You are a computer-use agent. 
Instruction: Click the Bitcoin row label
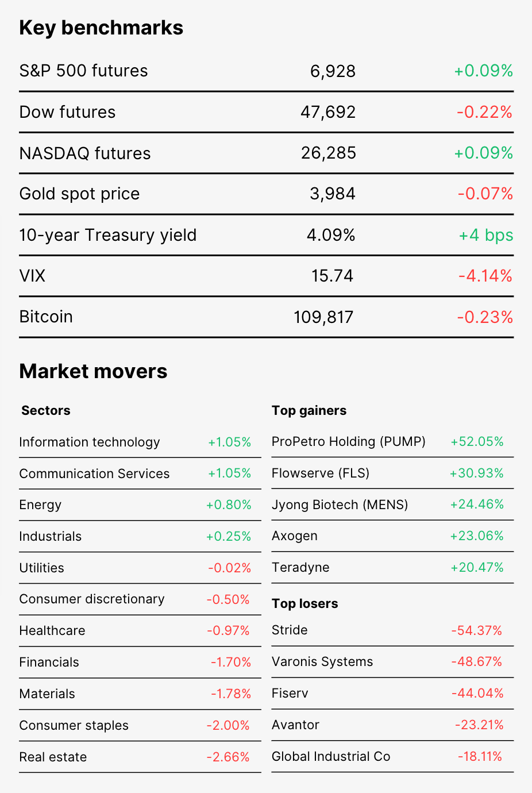(46, 317)
